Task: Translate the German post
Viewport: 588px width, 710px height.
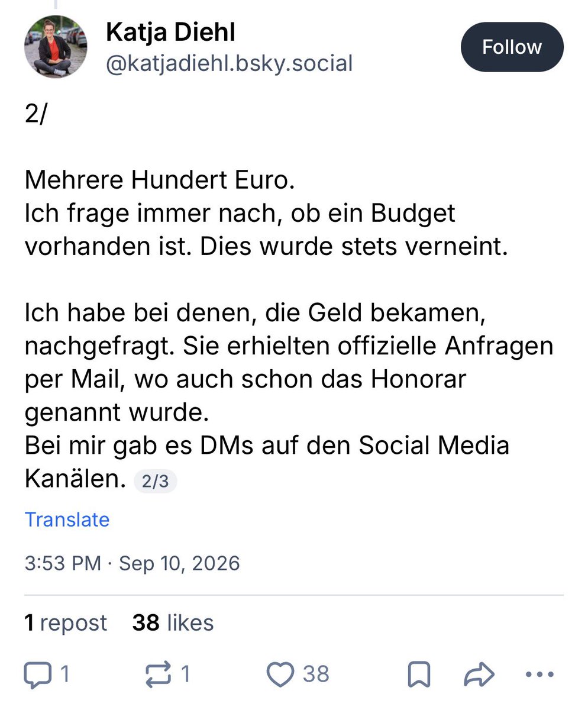Action: (67, 519)
